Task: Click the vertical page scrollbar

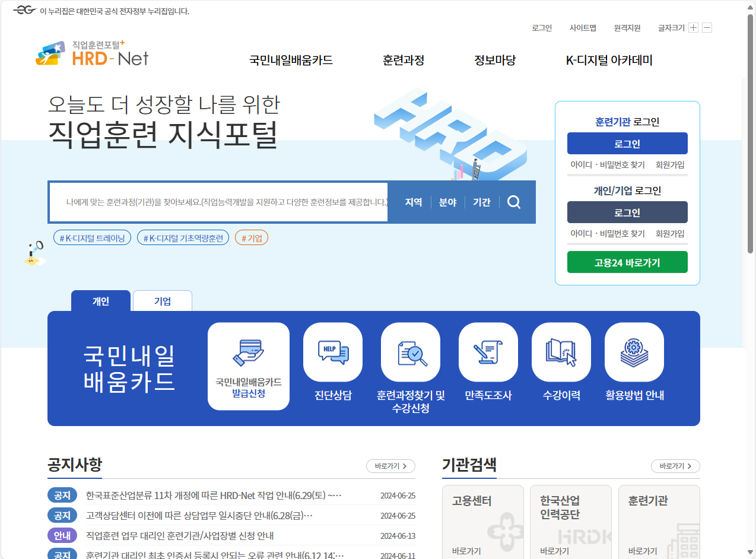Action: tap(751, 134)
